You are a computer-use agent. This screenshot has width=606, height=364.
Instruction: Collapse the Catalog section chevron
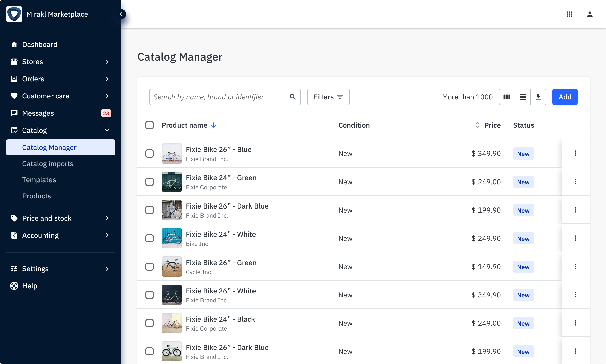[x=107, y=130]
